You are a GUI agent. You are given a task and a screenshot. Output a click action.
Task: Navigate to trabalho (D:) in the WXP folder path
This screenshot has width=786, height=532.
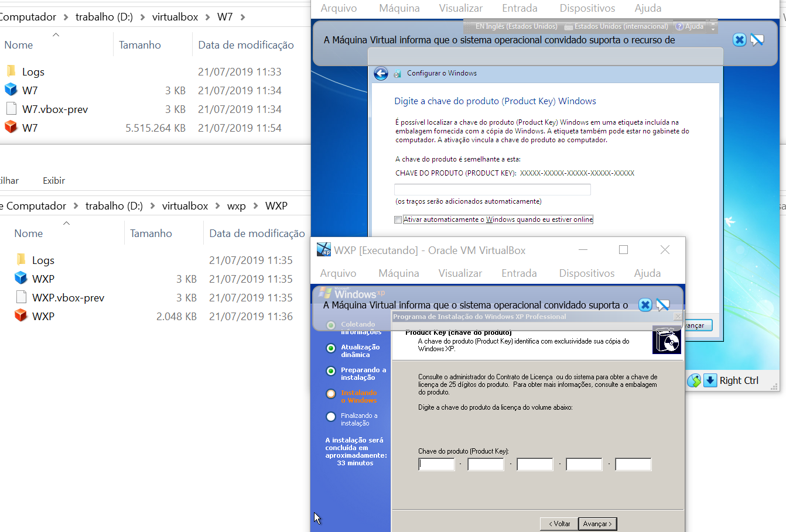pyautogui.click(x=114, y=206)
